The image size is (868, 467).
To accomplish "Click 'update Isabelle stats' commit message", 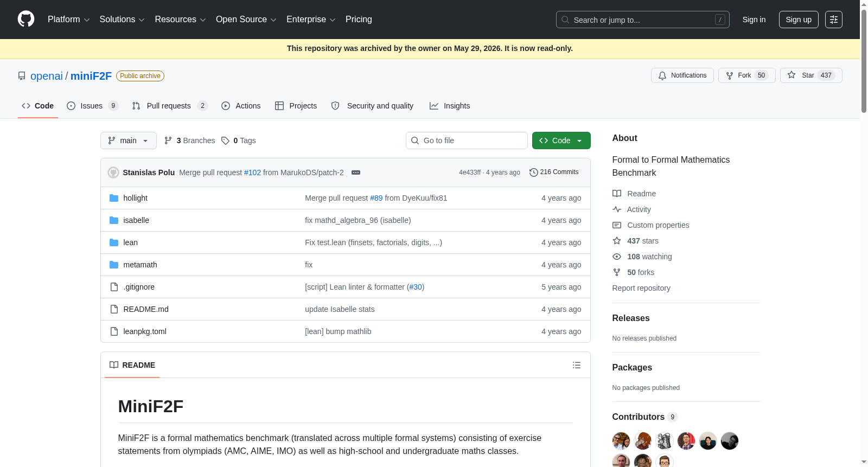I will tap(340, 309).
